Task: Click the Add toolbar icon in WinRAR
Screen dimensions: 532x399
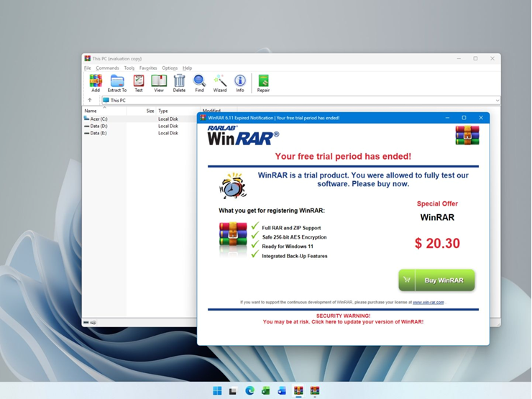Action: coord(96,83)
